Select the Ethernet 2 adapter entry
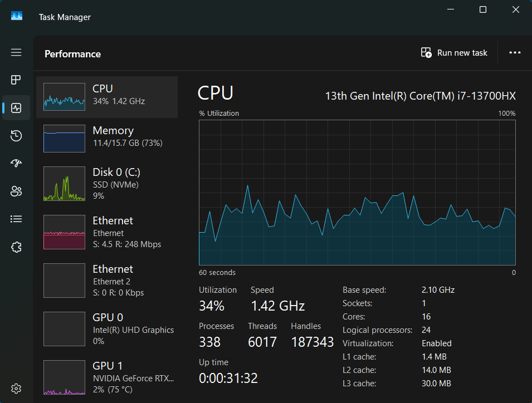This screenshot has width=532, height=403. [107, 281]
